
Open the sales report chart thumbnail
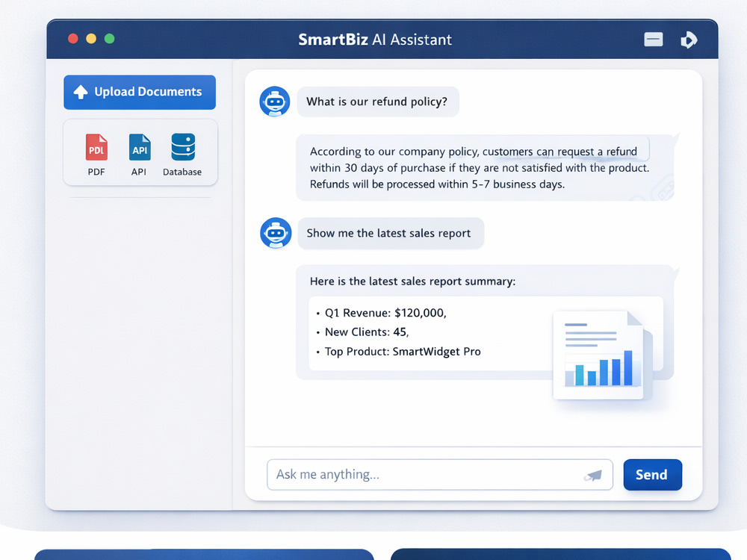click(x=603, y=355)
